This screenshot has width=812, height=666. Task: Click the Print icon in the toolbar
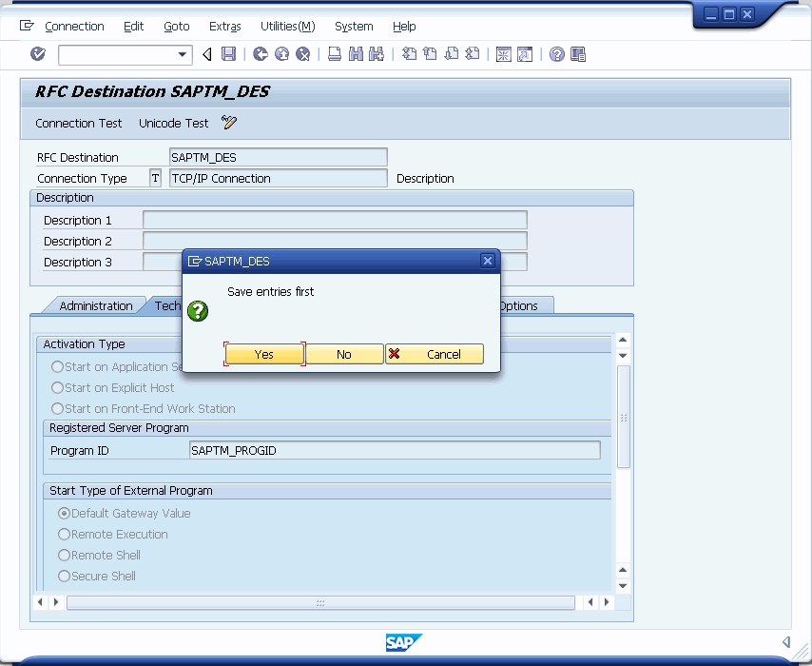coord(337,54)
